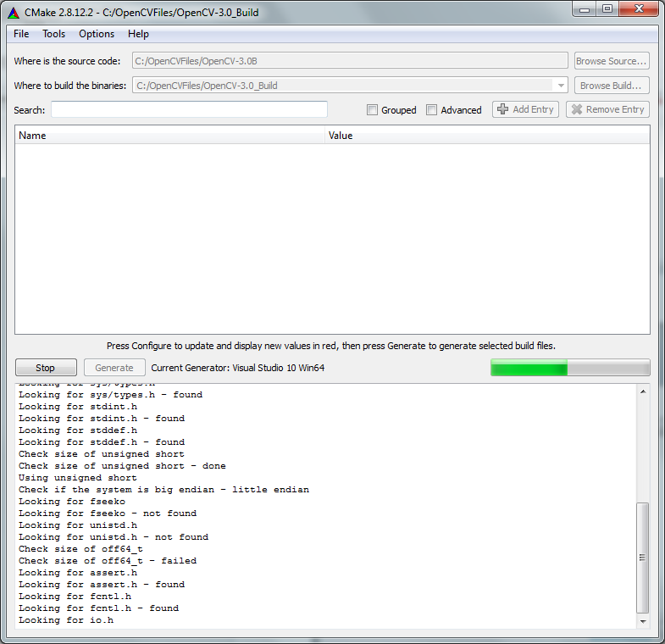Screen dimensions: 665x644
Task: Expand the build binaries path dropdown
Action: [x=561, y=86]
